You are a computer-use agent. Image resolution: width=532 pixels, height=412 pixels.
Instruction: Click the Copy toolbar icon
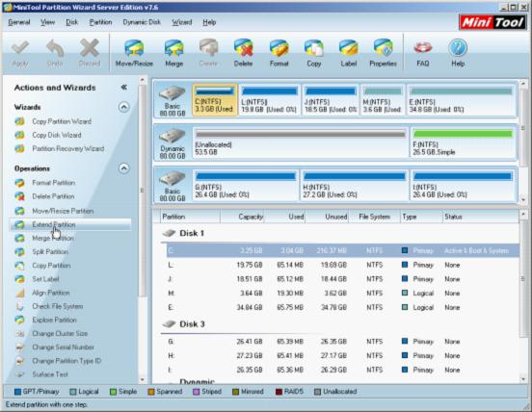point(314,48)
